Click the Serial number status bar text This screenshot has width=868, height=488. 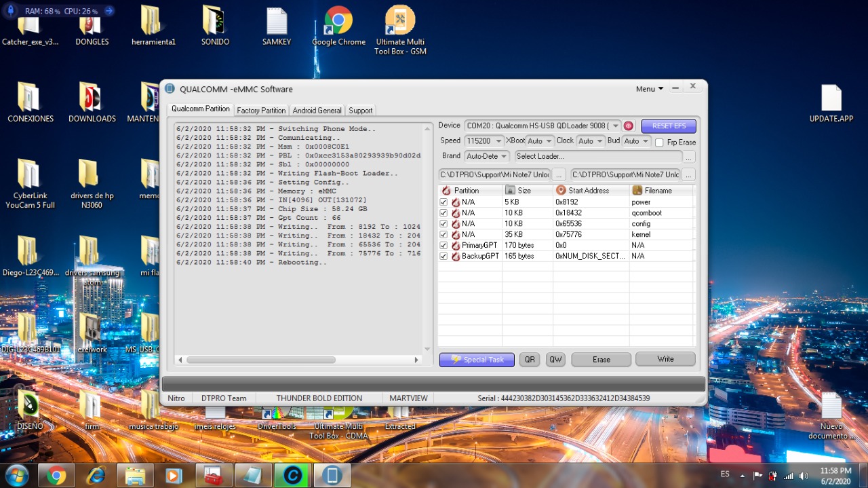(564, 398)
